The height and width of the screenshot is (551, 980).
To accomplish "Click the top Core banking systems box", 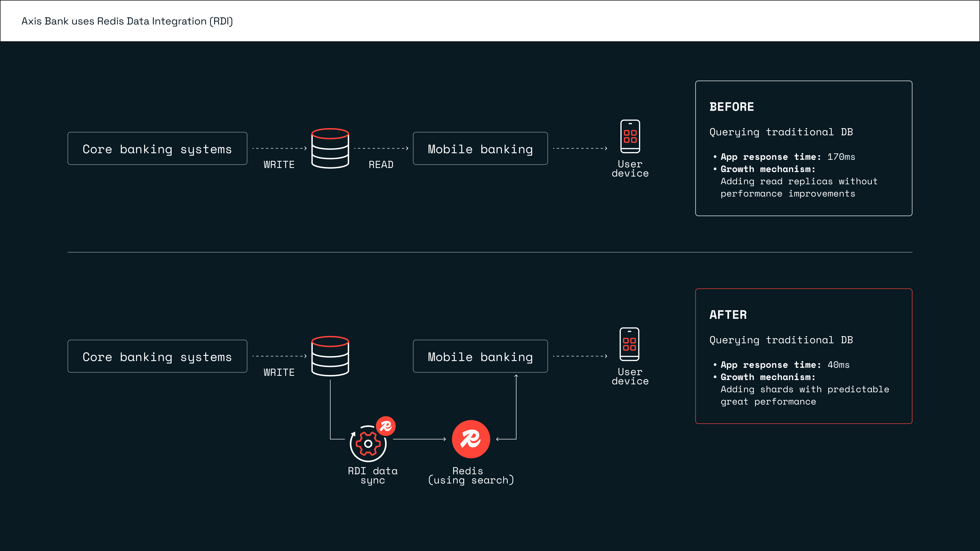I will tap(157, 149).
